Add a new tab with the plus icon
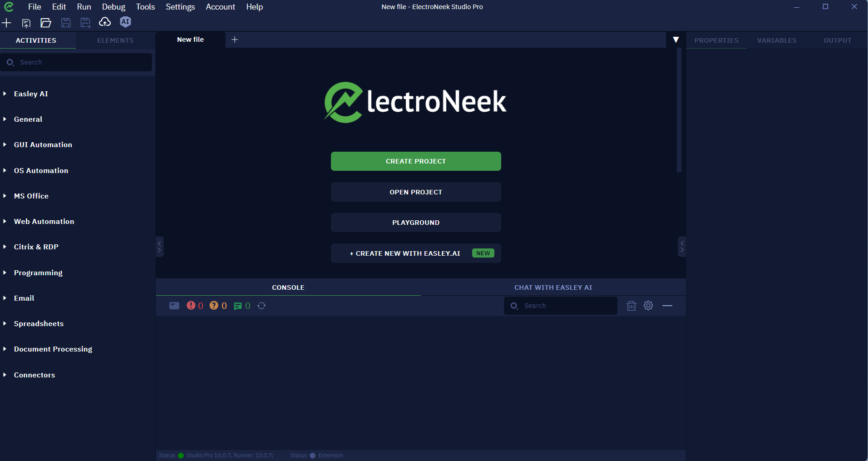 coord(235,40)
